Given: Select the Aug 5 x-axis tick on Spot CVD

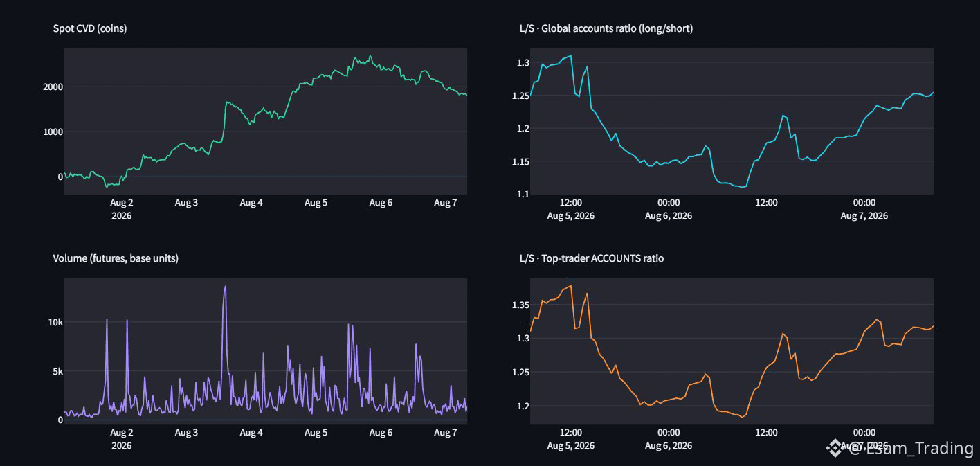Looking at the screenshot, I should point(316,203).
